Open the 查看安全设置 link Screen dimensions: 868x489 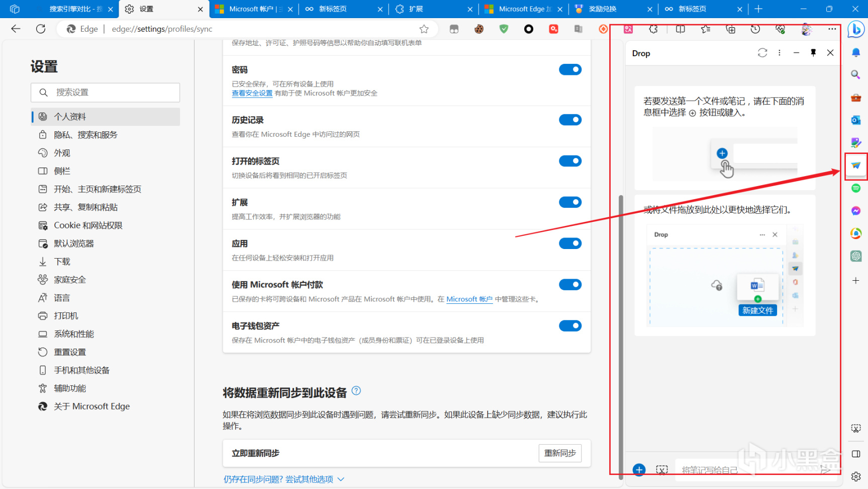[252, 93]
